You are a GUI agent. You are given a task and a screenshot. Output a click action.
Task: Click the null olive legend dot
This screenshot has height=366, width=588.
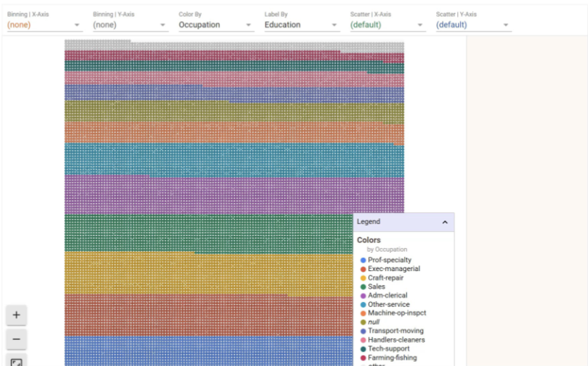(x=363, y=322)
